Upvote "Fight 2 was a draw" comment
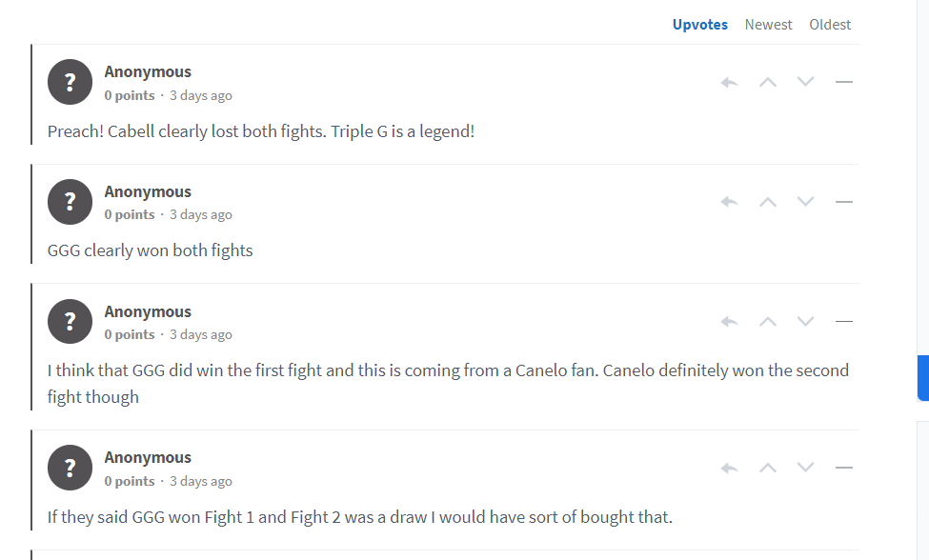Viewport: 929px width, 560px height. 768,469
